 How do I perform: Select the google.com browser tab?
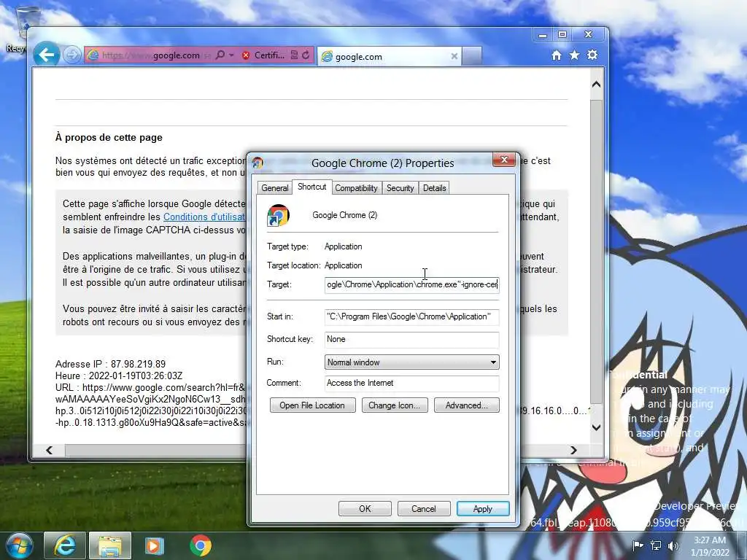click(388, 56)
